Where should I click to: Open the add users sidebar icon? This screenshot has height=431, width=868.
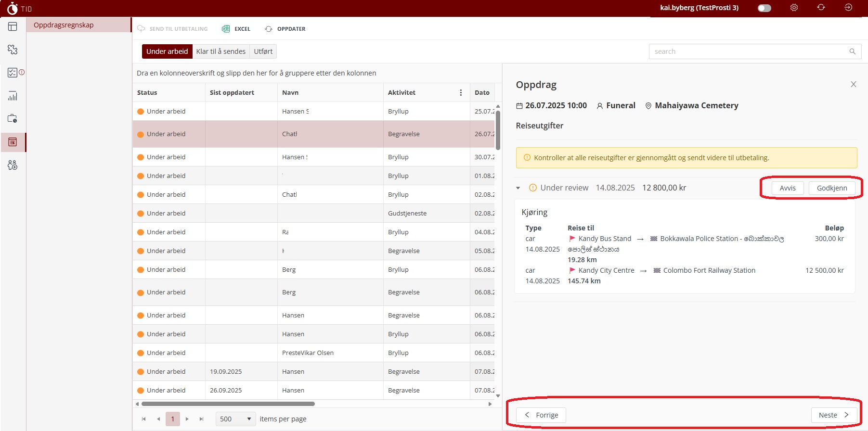coord(13,165)
